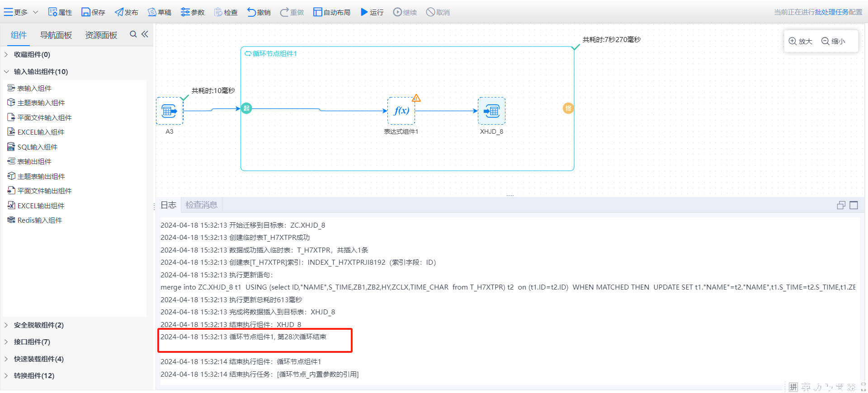Switch to the 导航面板 tab

[x=56, y=35]
